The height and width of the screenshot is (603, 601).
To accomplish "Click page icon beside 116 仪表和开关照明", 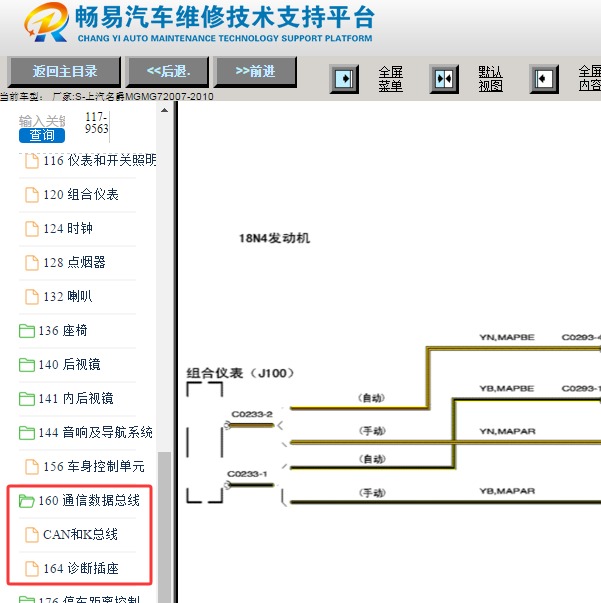I will coord(32,161).
